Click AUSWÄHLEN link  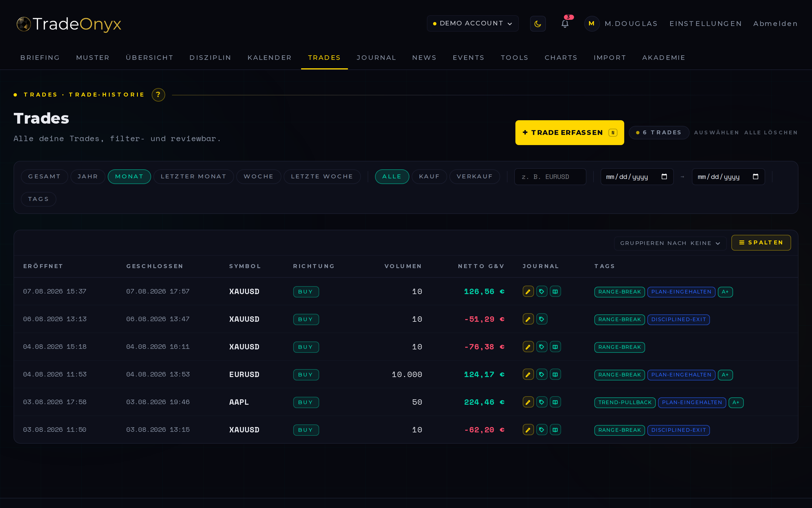pos(716,133)
